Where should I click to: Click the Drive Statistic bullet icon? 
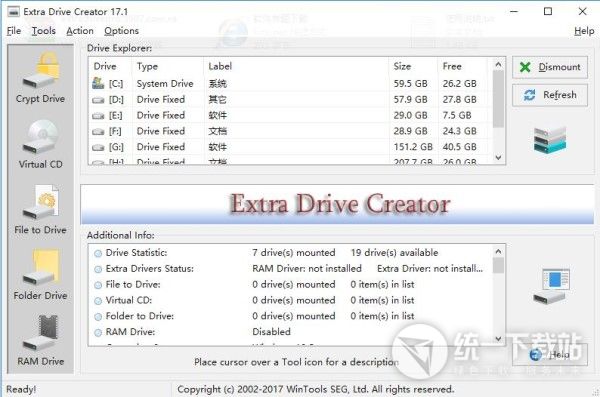(98, 253)
